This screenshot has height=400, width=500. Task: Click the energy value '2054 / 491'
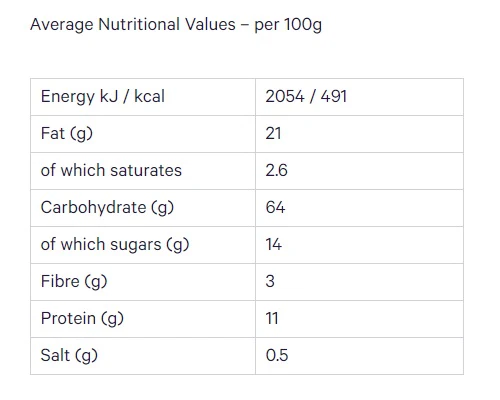point(306,96)
